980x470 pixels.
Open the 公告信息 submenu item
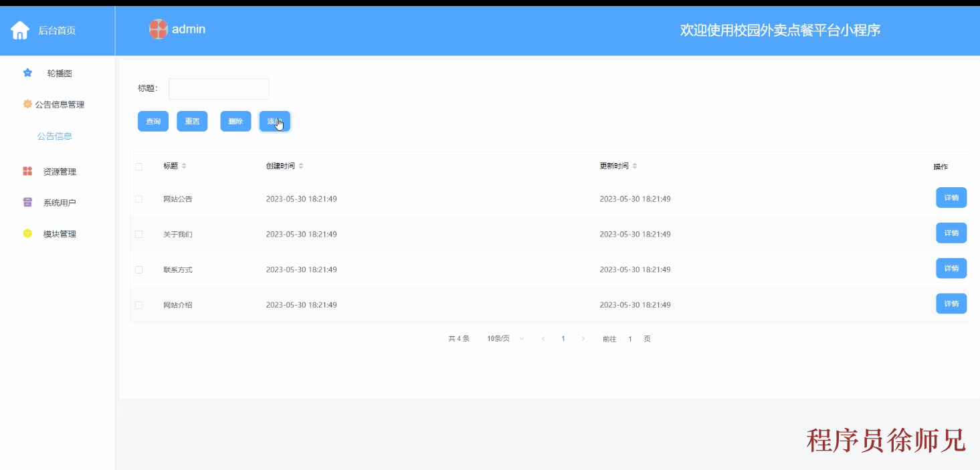(x=54, y=136)
